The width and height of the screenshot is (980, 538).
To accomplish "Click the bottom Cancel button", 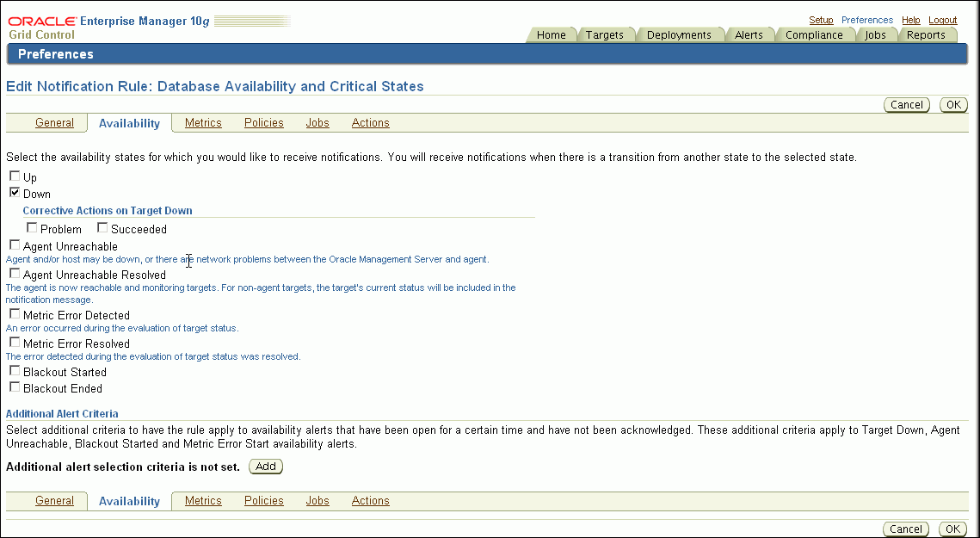I will [906, 529].
